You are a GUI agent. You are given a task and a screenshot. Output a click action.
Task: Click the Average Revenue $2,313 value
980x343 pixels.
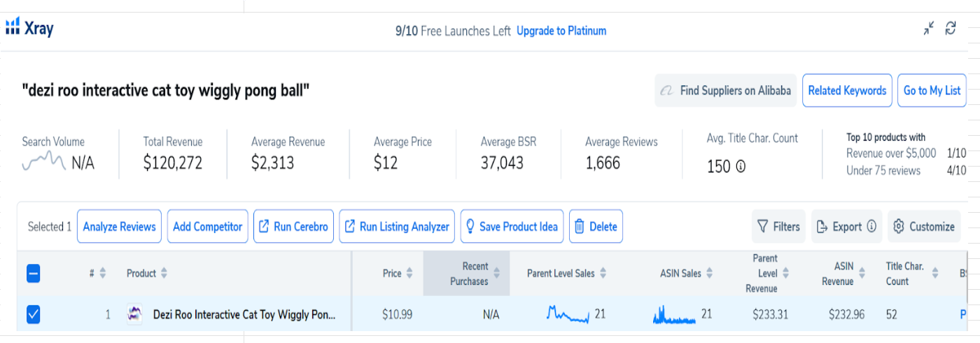(273, 164)
